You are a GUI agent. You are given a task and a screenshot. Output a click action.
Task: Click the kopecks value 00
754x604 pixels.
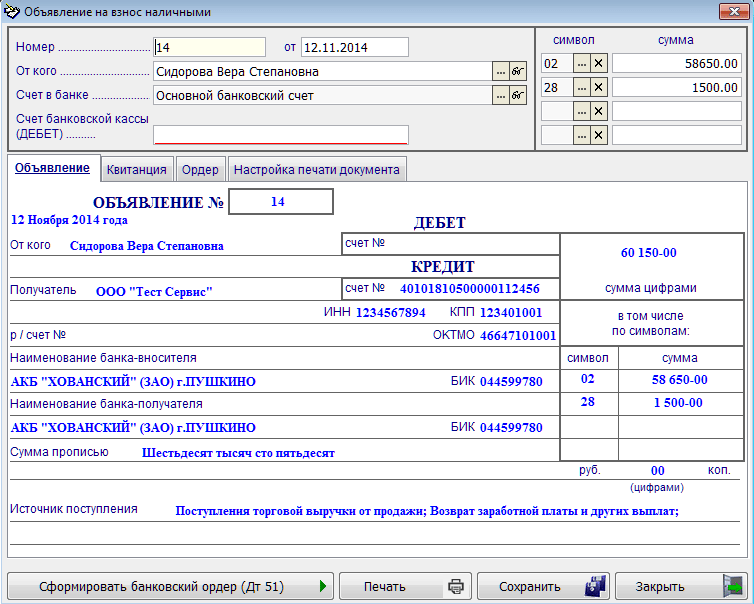657,471
